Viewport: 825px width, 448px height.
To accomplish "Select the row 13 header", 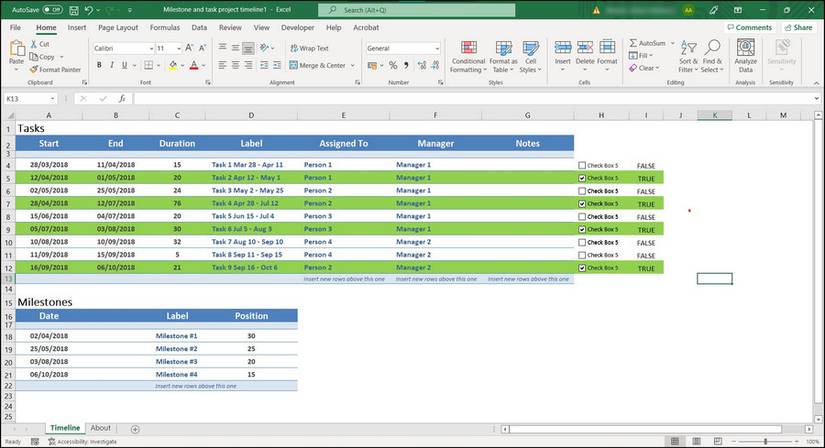I will tap(8, 278).
